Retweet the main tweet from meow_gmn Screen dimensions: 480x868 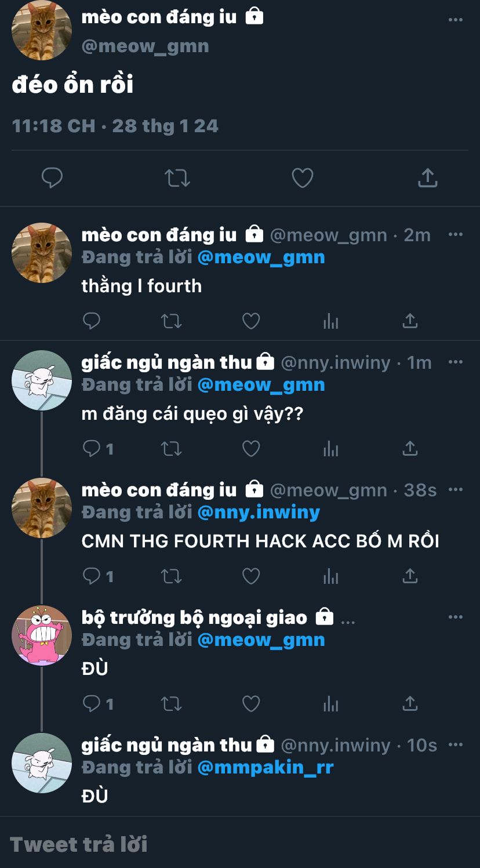click(x=177, y=178)
